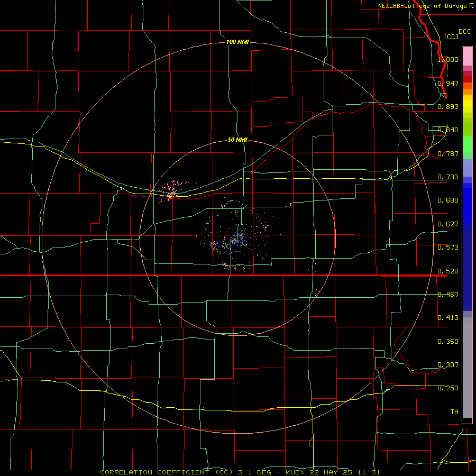Click the 0.573 scale value
The width and height of the screenshot is (476, 476).
(448, 248)
